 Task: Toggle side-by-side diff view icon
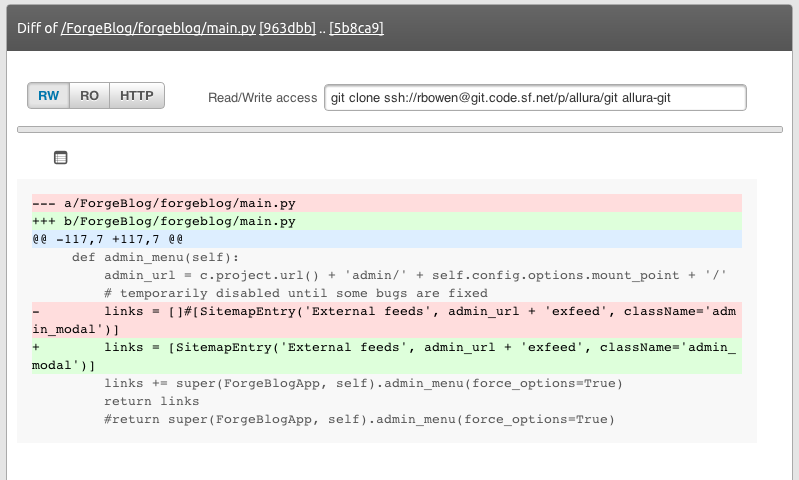click(x=60, y=157)
